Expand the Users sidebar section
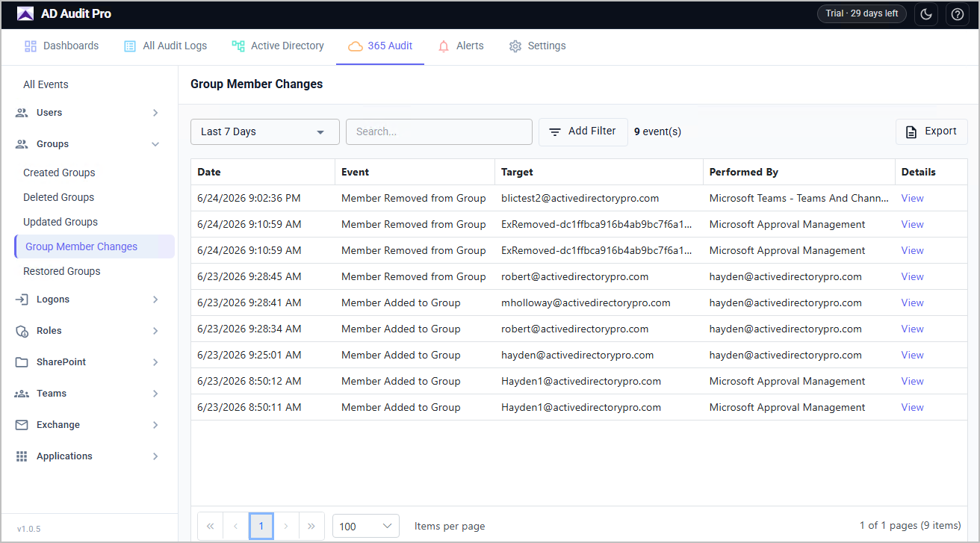This screenshot has width=980, height=543. coord(88,113)
